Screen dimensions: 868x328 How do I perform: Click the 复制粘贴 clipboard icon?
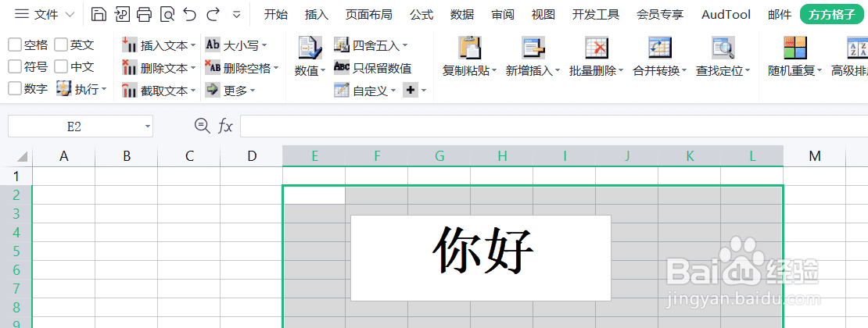[469, 48]
